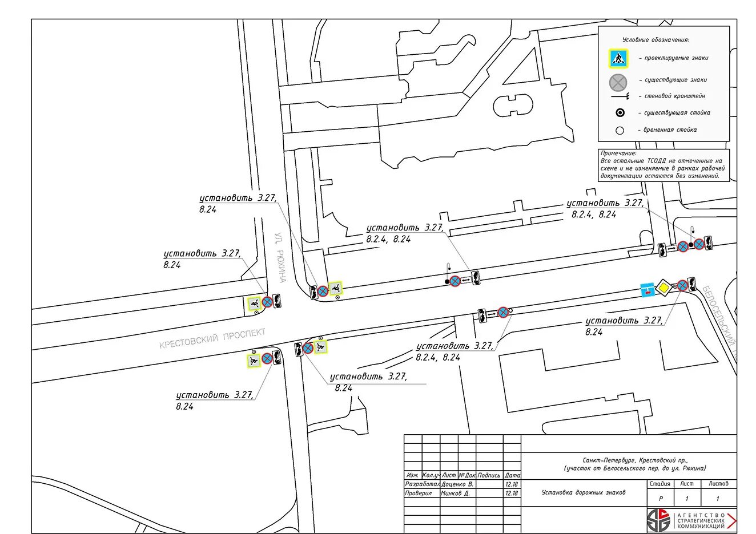Click the pedestrian sign at the intersection's northwest corner
Image resolution: width=756 pixels, height=534 pixels.
tap(254, 303)
